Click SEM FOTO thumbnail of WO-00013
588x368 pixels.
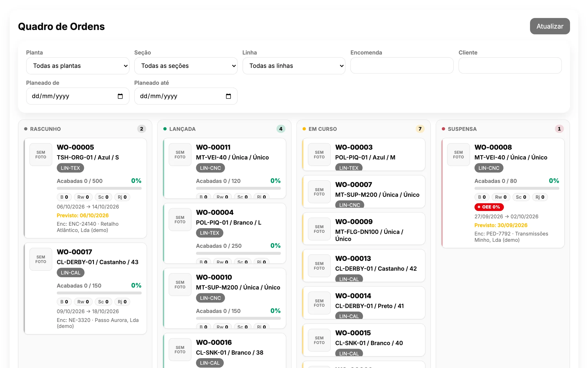coord(319,266)
